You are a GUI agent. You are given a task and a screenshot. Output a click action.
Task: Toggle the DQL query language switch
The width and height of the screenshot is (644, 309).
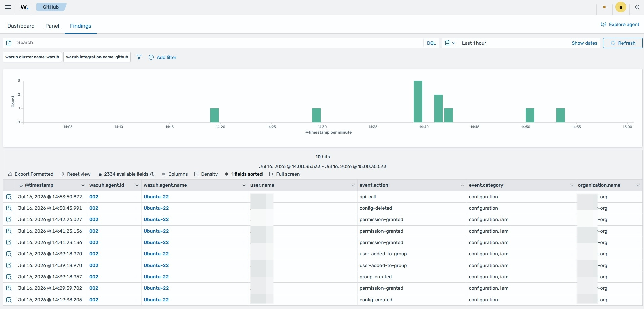pos(431,43)
